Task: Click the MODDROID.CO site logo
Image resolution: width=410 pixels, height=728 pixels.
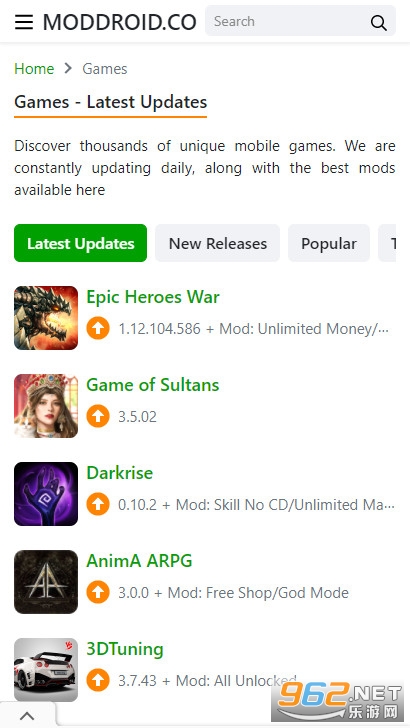Action: tap(119, 22)
